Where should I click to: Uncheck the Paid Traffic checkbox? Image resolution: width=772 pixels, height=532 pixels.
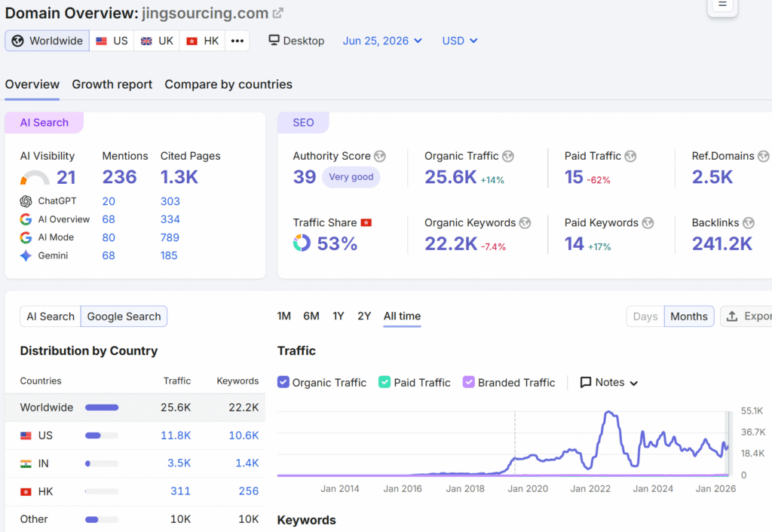click(384, 382)
